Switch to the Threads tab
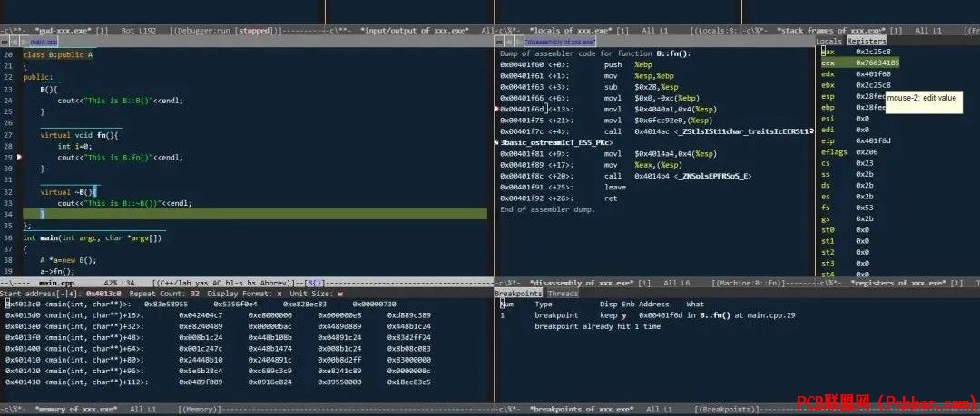 (563, 294)
